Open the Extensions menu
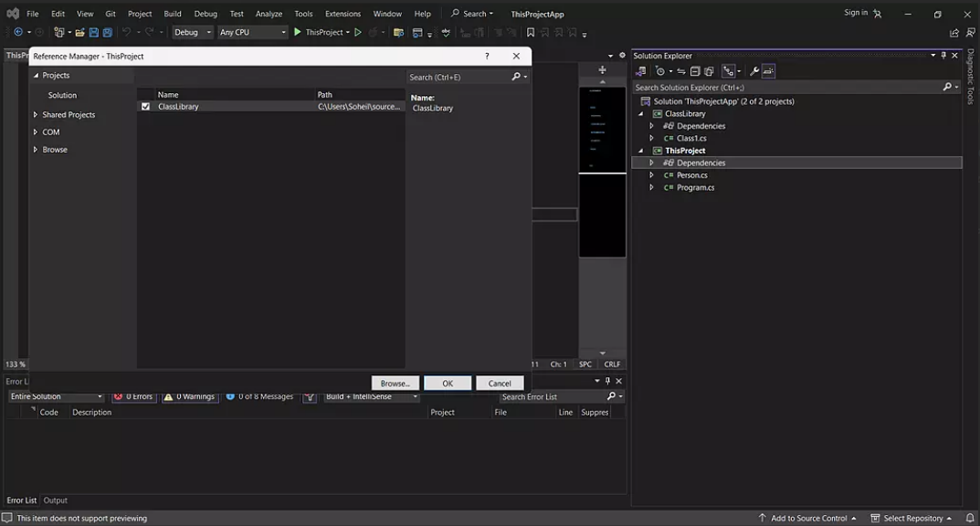 pyautogui.click(x=342, y=14)
